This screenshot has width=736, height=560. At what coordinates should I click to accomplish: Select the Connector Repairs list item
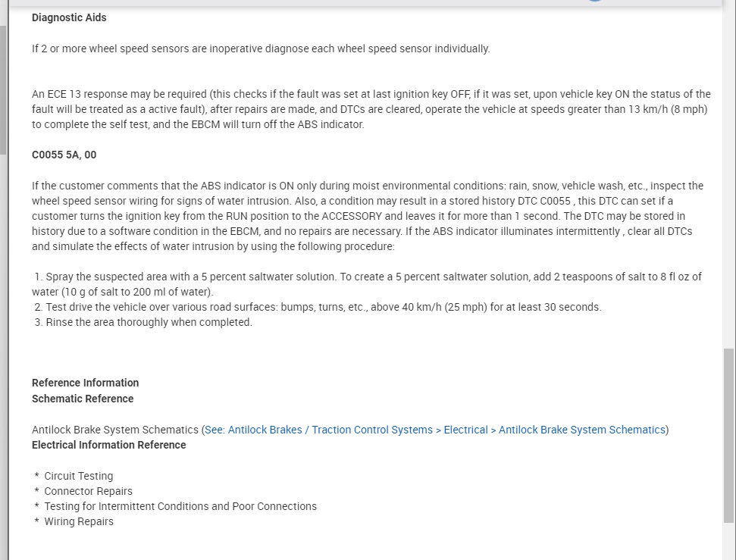(88, 491)
